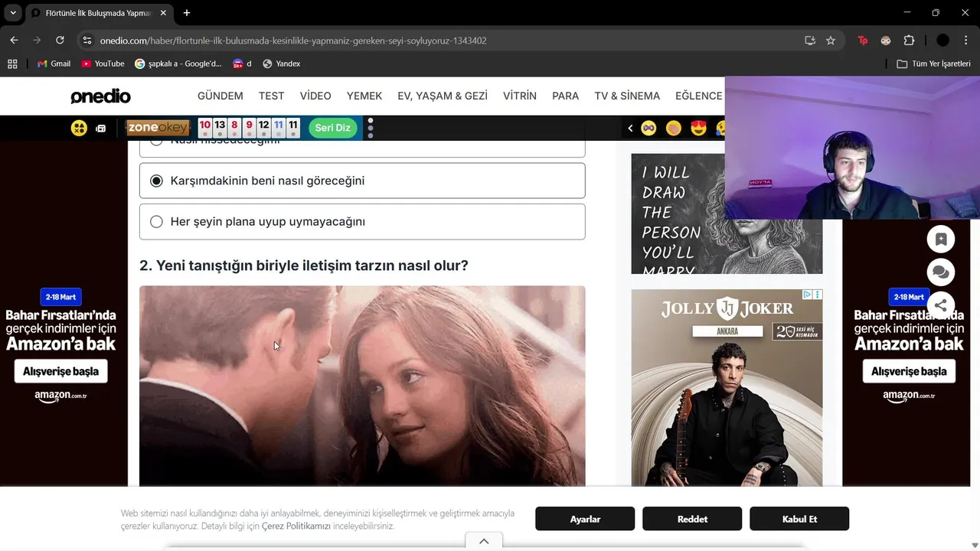Open the VİDEO menu
980x551 pixels.
(315, 96)
